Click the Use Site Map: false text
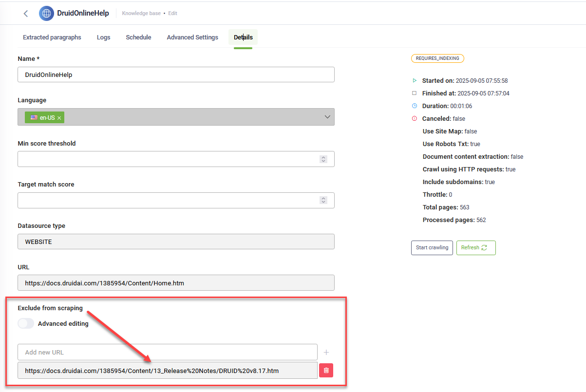 tap(450, 131)
